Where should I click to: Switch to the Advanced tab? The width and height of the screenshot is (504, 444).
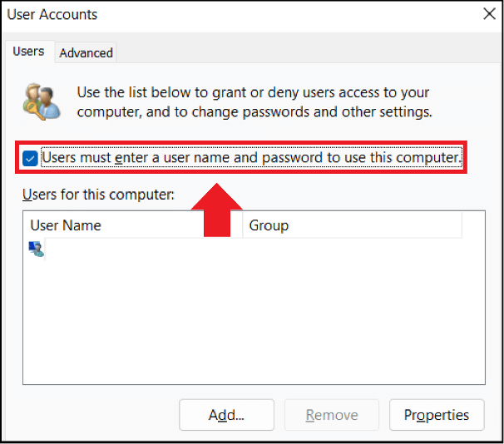[x=86, y=52]
